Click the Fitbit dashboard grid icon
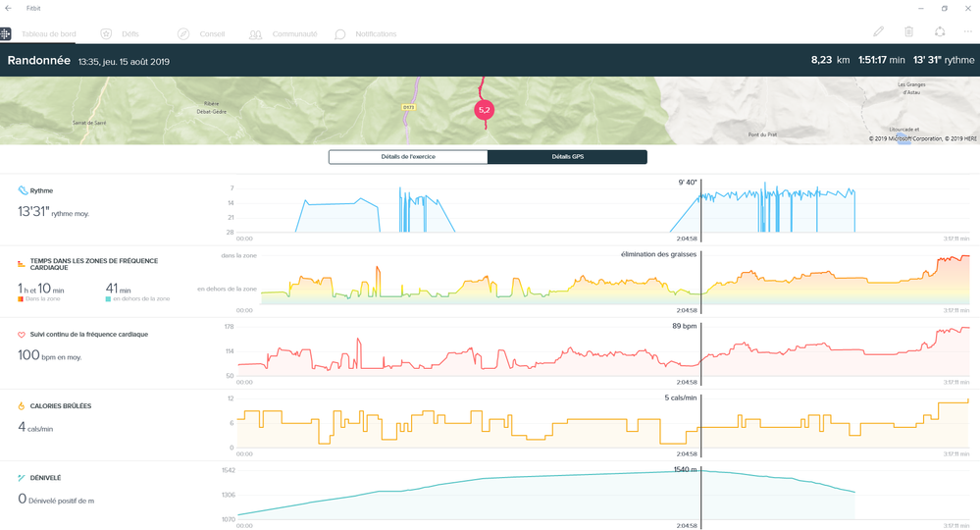The height and width of the screenshot is (530, 980). [7, 33]
